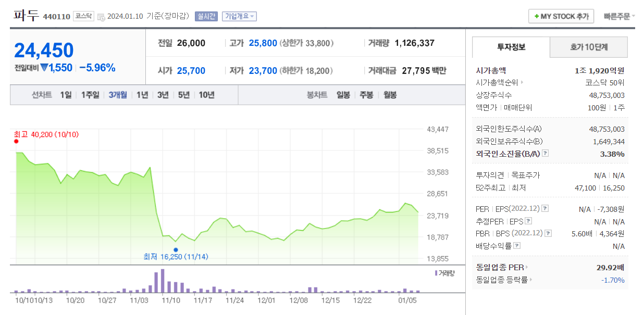Click the 코스닥 50위 ranking value

(605, 82)
